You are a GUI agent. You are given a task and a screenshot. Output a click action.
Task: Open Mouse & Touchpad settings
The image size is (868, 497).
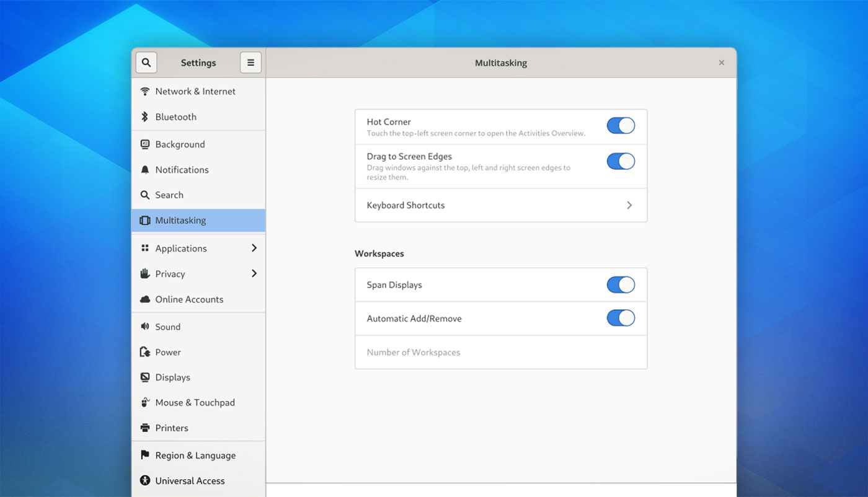point(195,403)
